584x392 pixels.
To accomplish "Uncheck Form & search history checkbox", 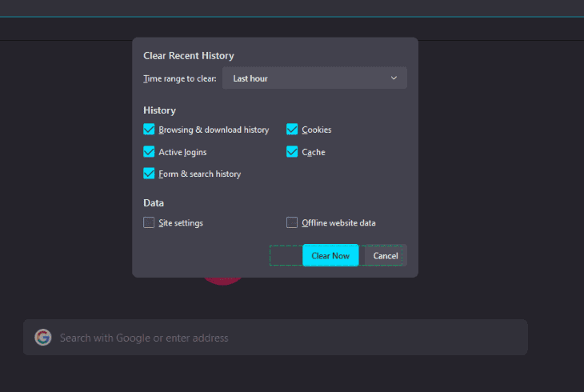I will coord(149,174).
